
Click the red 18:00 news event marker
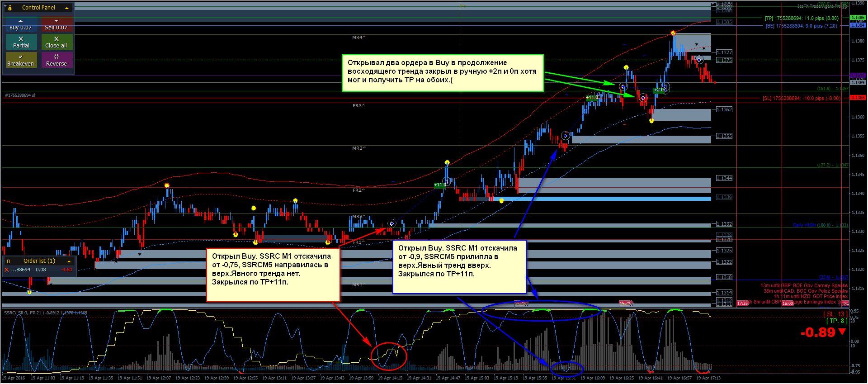[788, 303]
